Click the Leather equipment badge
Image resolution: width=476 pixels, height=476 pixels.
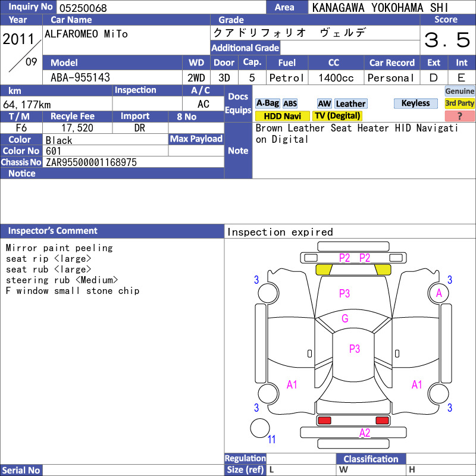click(x=350, y=104)
